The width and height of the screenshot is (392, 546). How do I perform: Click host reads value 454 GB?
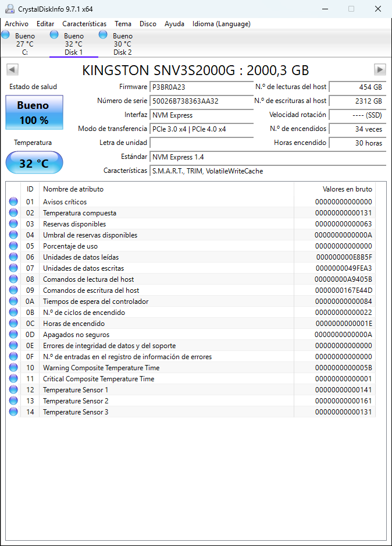coord(358,87)
